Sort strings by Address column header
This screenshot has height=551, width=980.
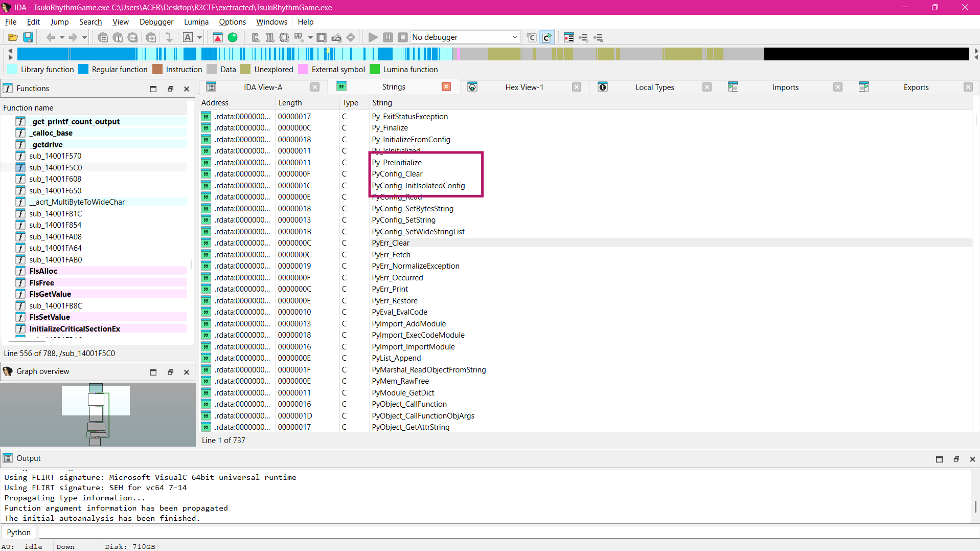pos(237,103)
